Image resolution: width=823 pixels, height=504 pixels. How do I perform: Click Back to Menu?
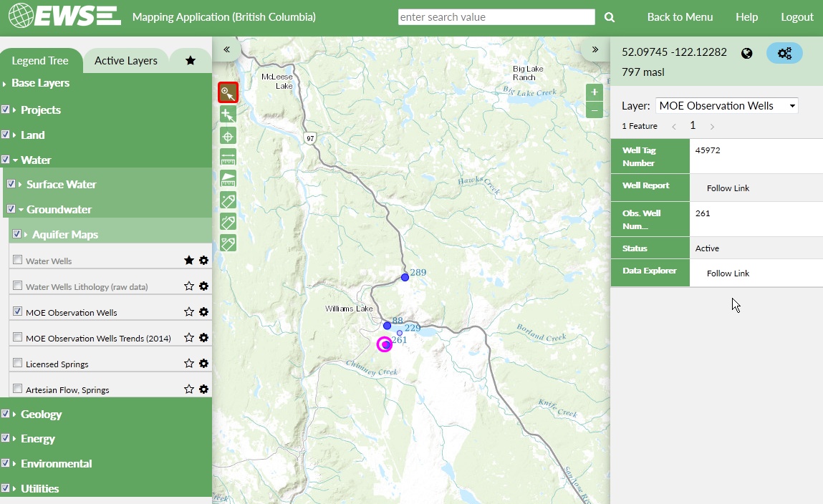[x=680, y=17]
